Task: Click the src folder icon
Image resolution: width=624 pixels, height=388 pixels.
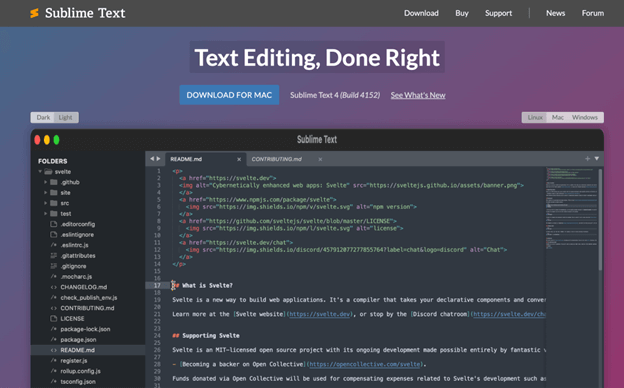Action: click(54, 203)
